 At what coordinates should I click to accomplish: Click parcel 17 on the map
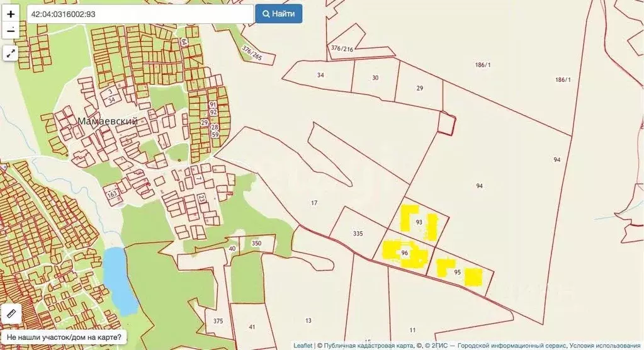pos(315,202)
